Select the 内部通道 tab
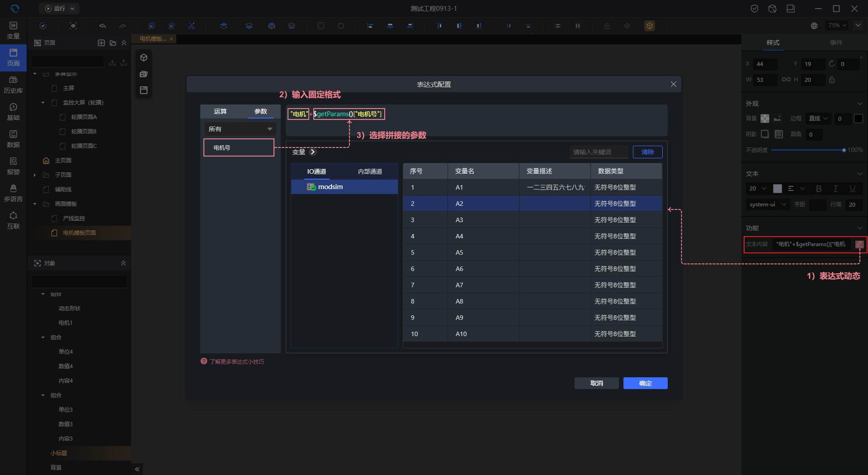Viewport: 868px width, 475px height. click(x=370, y=171)
